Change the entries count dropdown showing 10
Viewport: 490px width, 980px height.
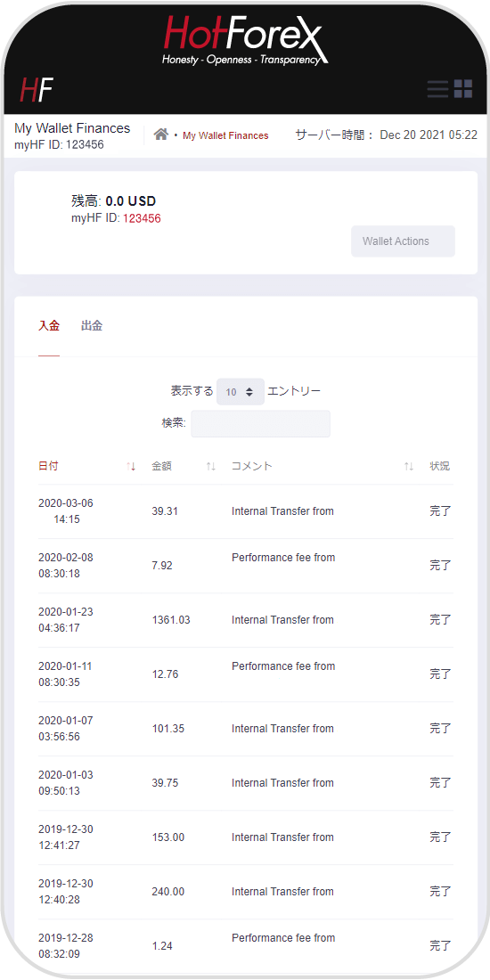(241, 392)
